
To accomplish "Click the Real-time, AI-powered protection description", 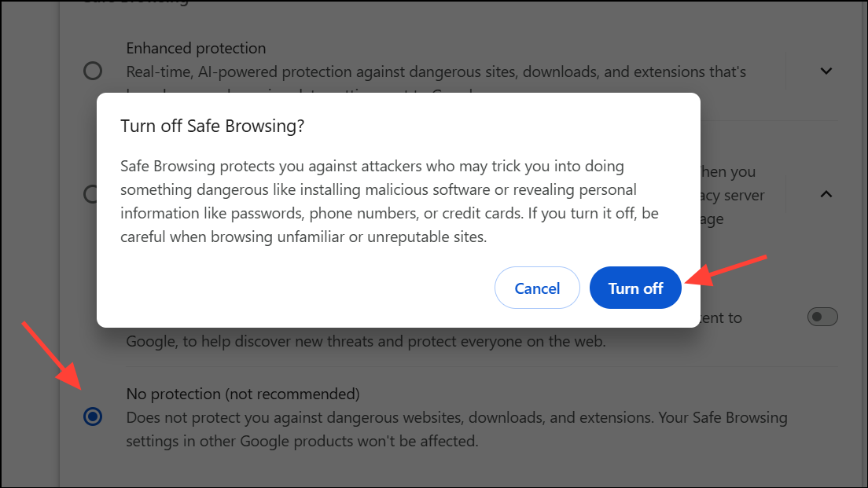I will tap(436, 72).
